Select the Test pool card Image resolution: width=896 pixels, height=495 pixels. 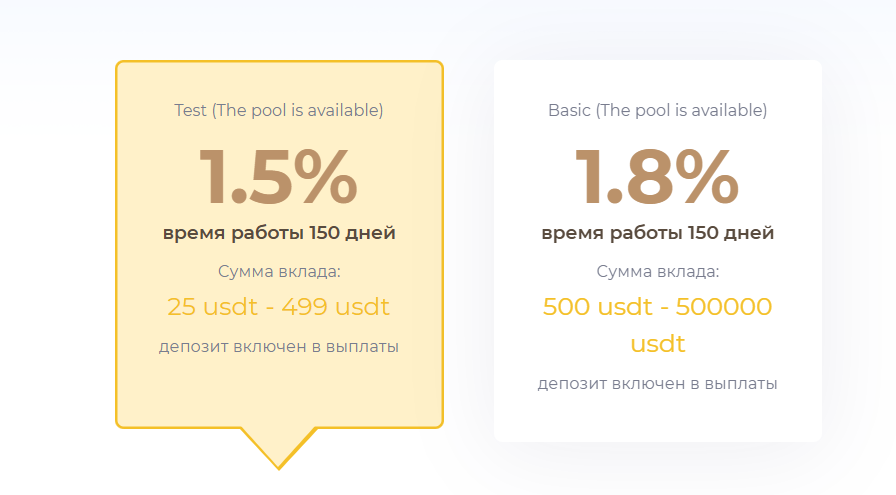279,244
